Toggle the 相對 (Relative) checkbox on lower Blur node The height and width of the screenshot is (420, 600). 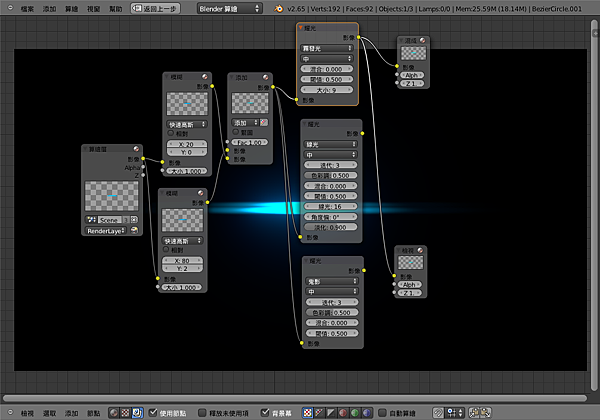coord(166,249)
